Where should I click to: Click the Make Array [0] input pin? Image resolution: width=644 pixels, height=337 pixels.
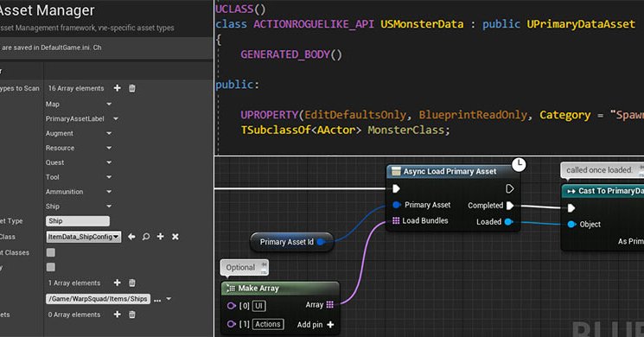pos(231,306)
